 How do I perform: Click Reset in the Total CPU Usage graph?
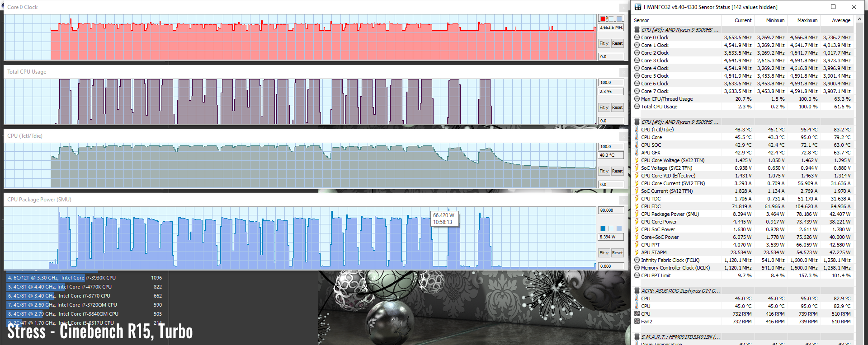tap(617, 107)
